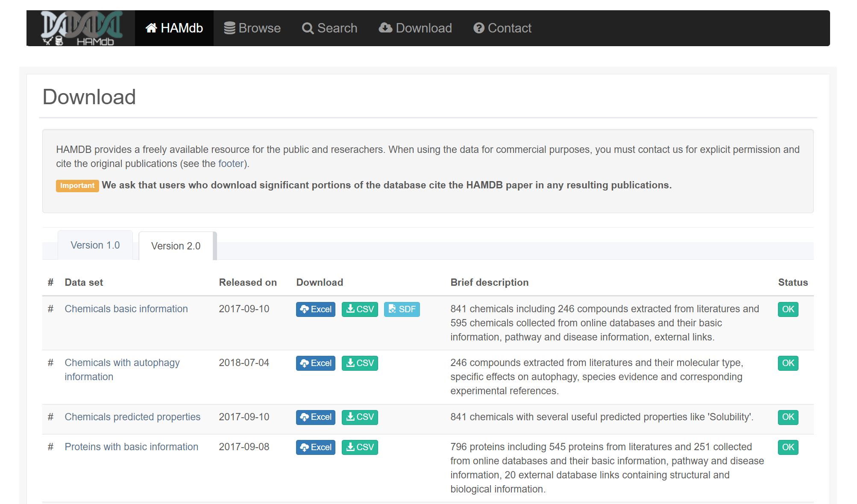The image size is (857, 504).
Task: Click the 'Brief description' column header
Action: (490, 282)
